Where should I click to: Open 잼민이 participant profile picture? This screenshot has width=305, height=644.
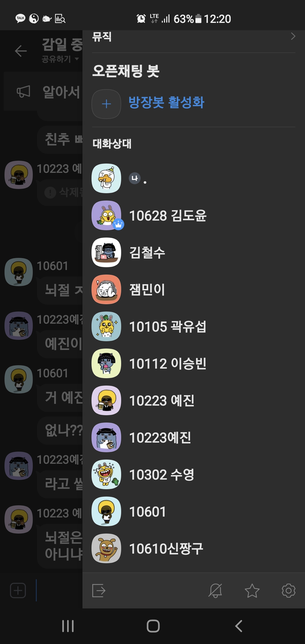106,290
